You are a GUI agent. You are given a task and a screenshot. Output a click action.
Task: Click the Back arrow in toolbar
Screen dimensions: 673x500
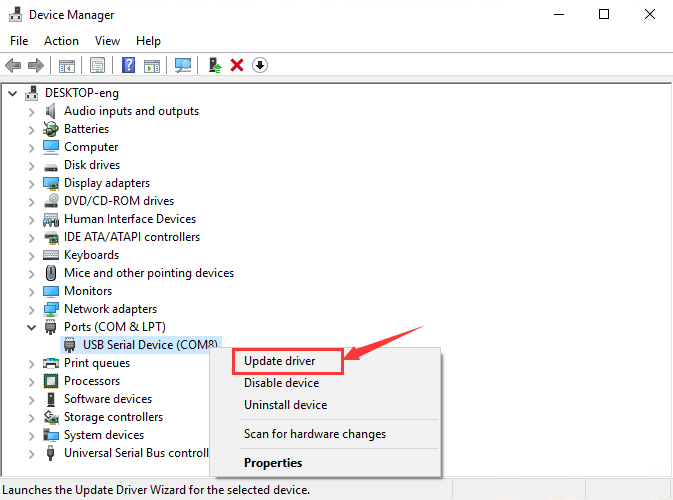[13, 65]
